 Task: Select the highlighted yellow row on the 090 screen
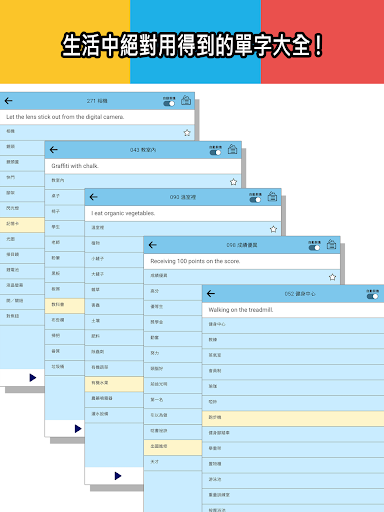[x=173, y=447]
